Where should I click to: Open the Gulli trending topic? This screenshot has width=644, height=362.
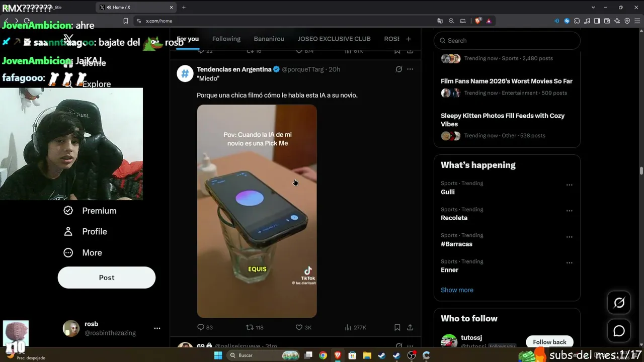click(x=448, y=192)
